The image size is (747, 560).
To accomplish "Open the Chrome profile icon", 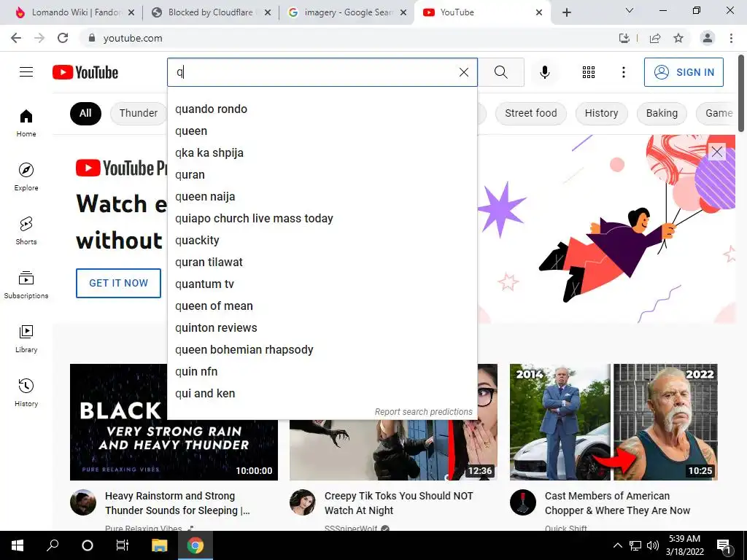I will (x=708, y=38).
